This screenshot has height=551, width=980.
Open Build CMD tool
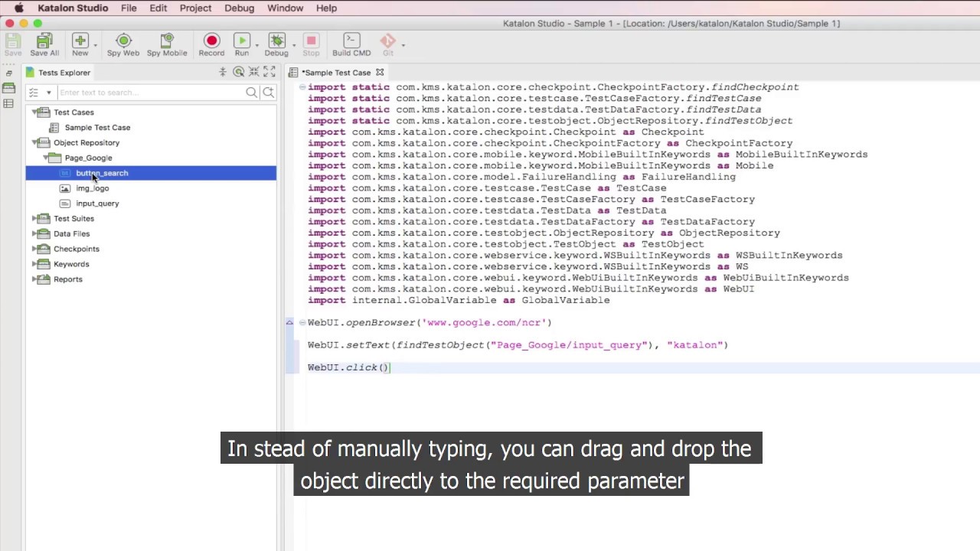pos(351,44)
